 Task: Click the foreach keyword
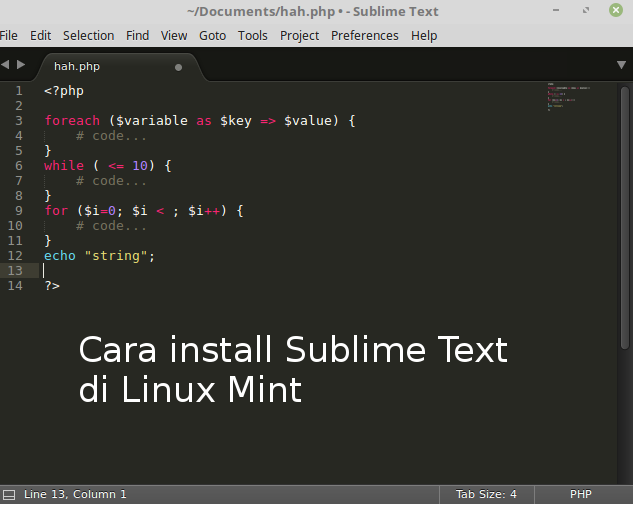72,121
